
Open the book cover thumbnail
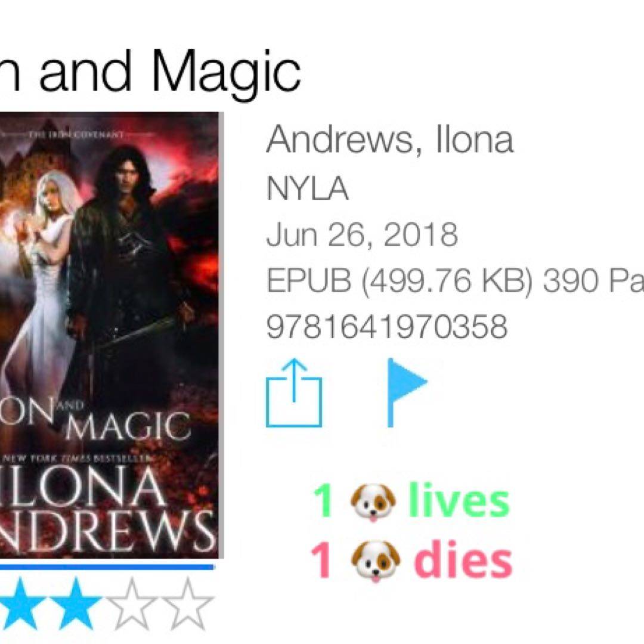pyautogui.click(x=109, y=335)
